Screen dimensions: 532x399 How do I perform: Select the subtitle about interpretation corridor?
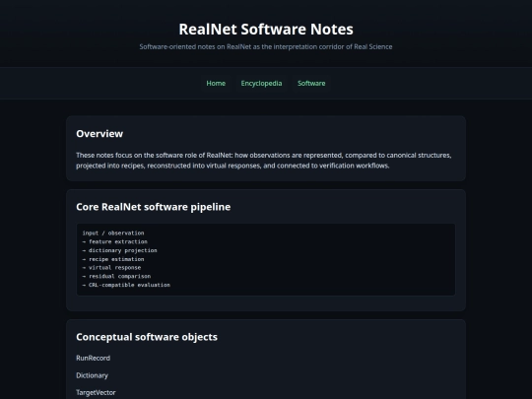(x=266, y=47)
